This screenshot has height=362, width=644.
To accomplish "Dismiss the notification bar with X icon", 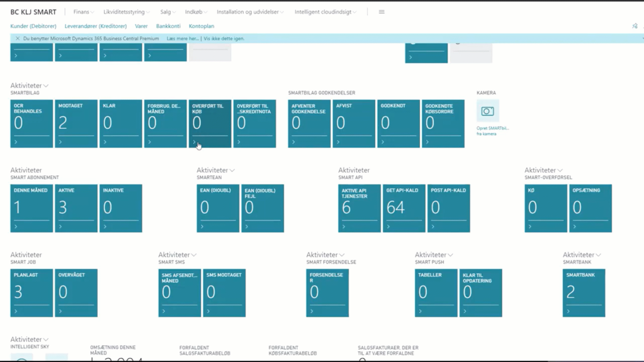I will click(17, 39).
